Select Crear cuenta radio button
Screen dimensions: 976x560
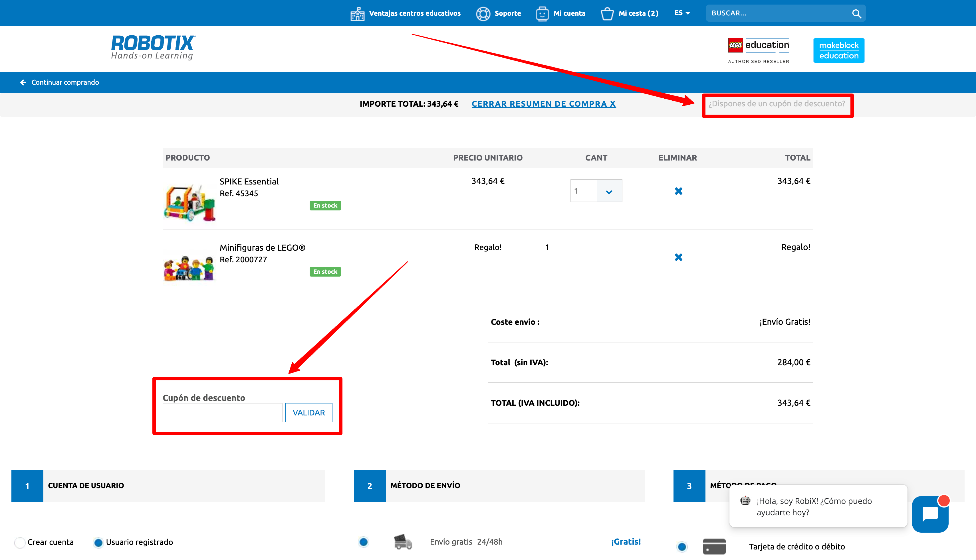point(20,543)
